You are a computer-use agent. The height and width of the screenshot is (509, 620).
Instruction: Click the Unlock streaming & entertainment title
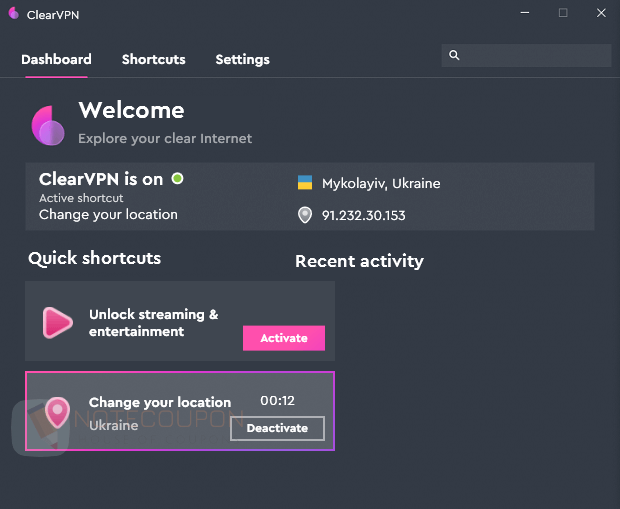(153, 323)
